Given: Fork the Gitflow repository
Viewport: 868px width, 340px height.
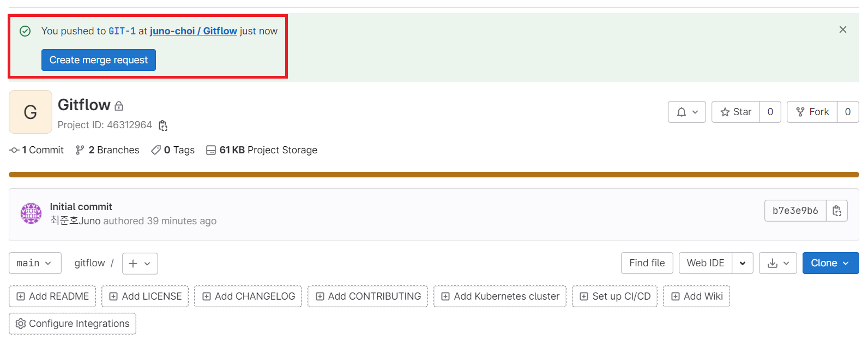Looking at the screenshot, I should click(812, 112).
